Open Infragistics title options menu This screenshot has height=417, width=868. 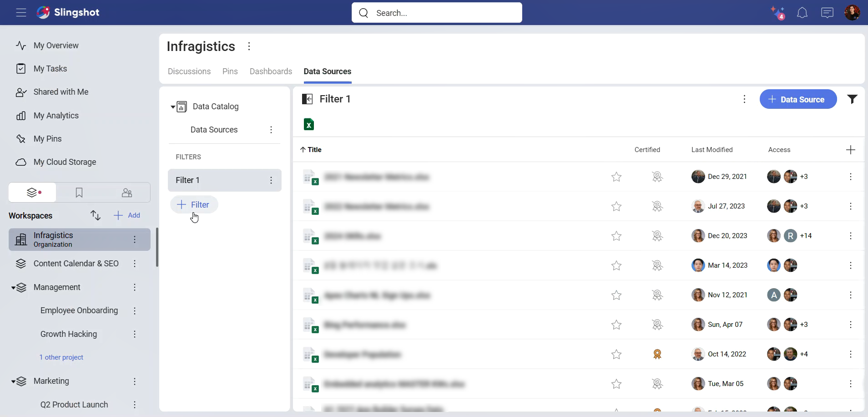pyautogui.click(x=249, y=46)
